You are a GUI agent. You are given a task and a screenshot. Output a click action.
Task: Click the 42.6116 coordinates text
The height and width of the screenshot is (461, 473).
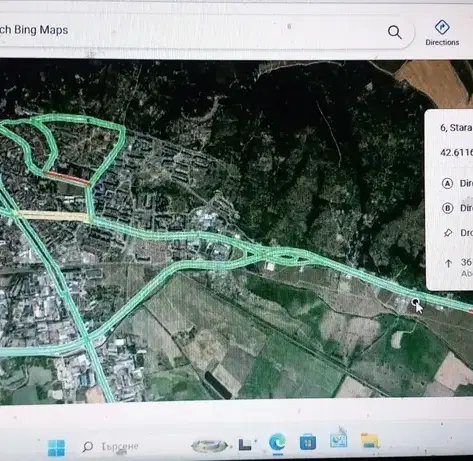[x=456, y=153]
